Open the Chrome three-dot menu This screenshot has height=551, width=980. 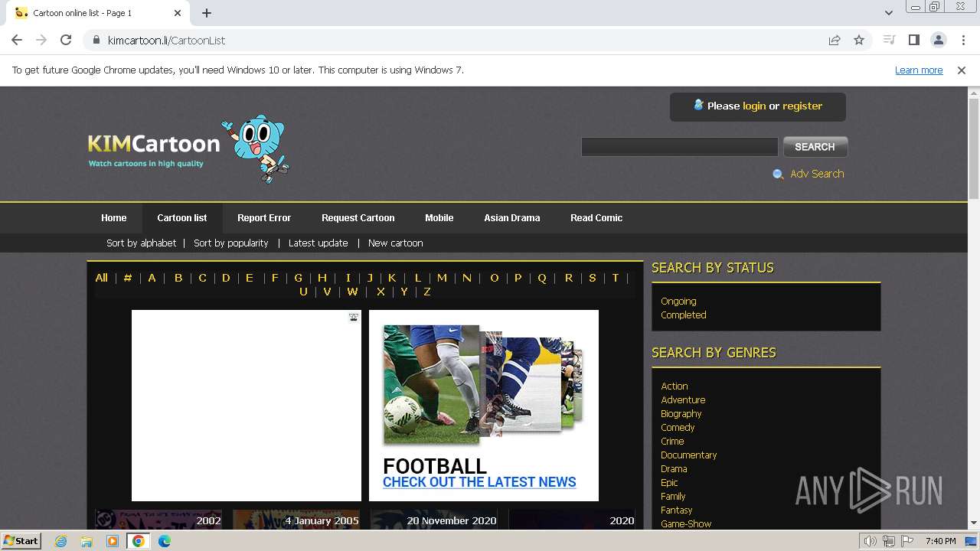[x=963, y=40]
